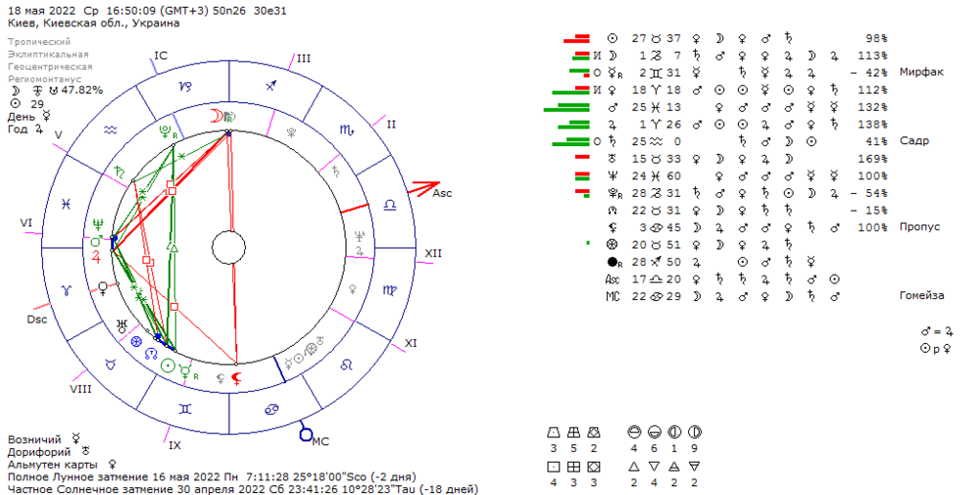980x495 pixels.
Task: Click the Asc 17 Libra 20 table entry
Action: 643,278
